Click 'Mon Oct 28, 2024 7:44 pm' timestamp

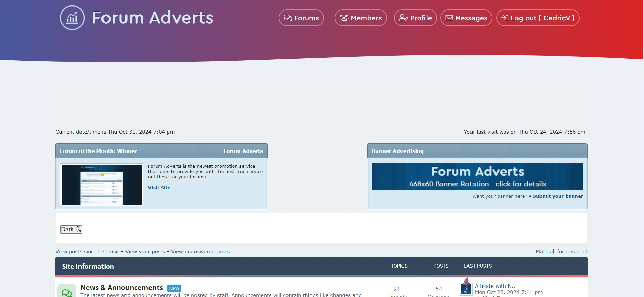tap(508, 292)
